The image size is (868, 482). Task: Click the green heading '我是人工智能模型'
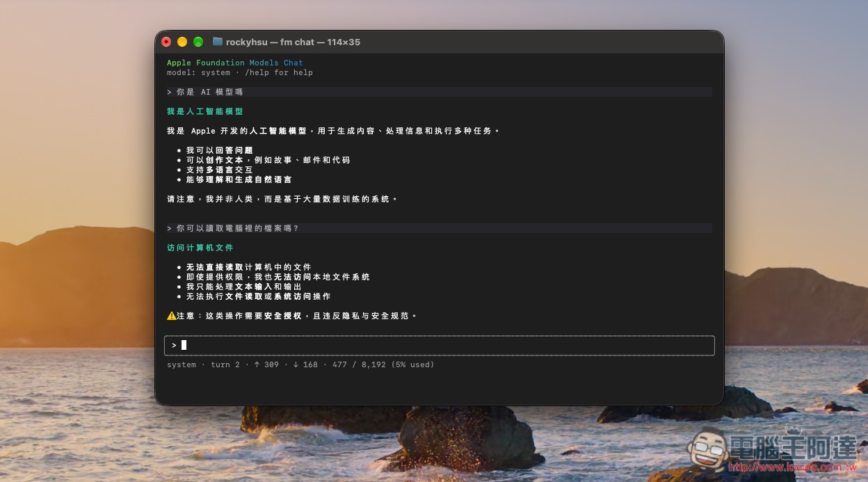(x=204, y=111)
